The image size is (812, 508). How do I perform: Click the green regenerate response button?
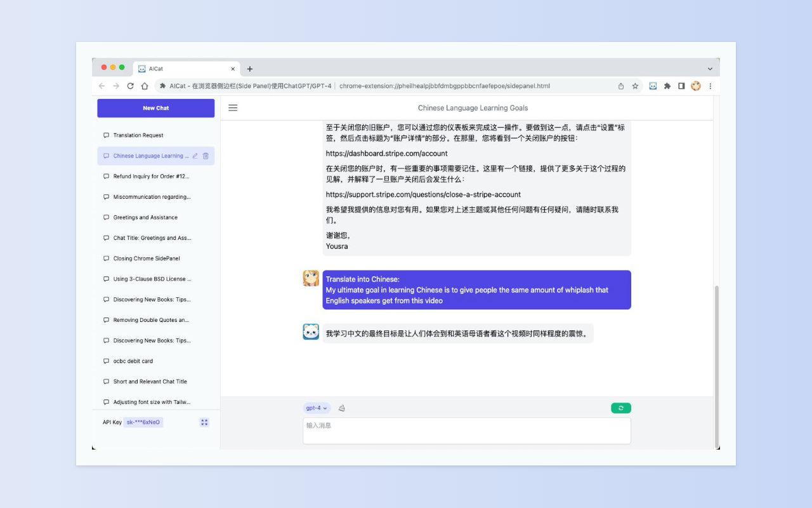coord(620,408)
